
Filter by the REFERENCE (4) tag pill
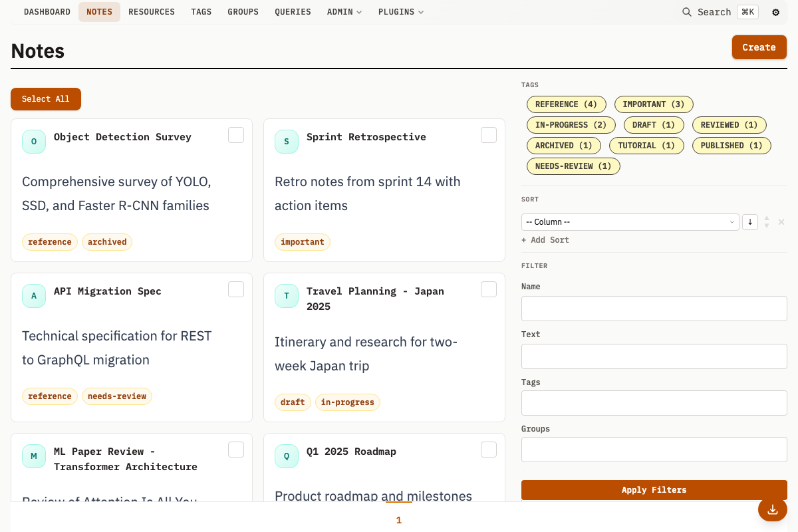point(566,104)
